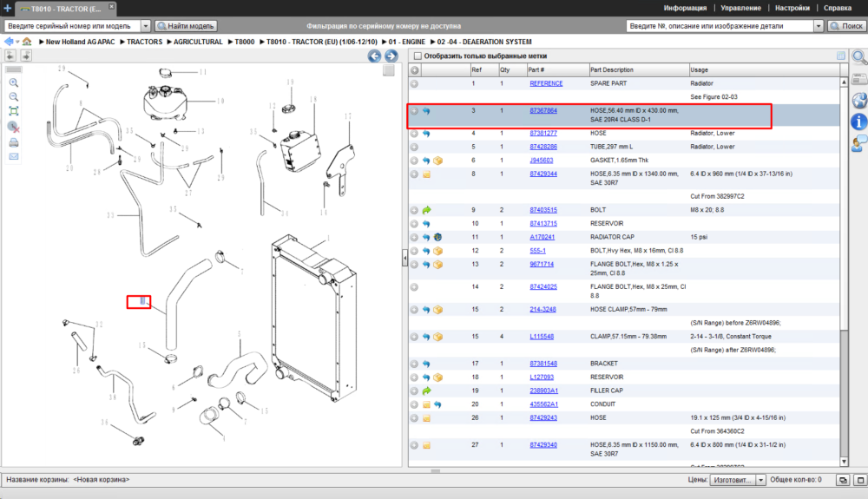Image resolution: width=868 pixels, height=499 pixels.
Task: Check the show only selected callouts checkbox
Action: coord(418,56)
